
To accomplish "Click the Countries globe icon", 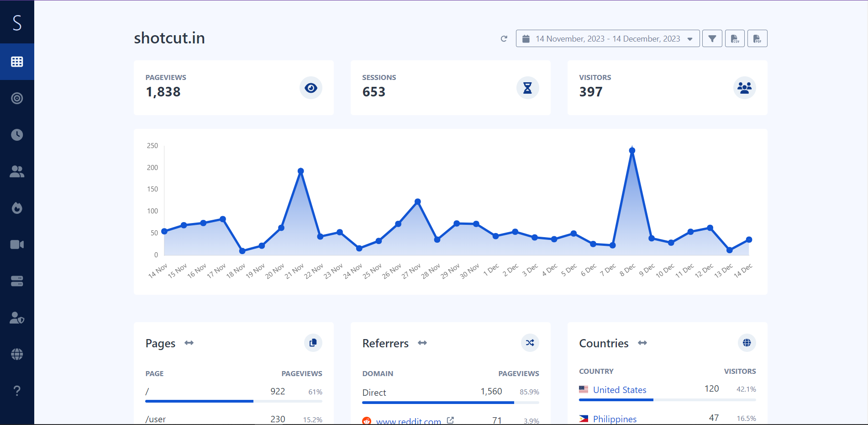I will (747, 343).
